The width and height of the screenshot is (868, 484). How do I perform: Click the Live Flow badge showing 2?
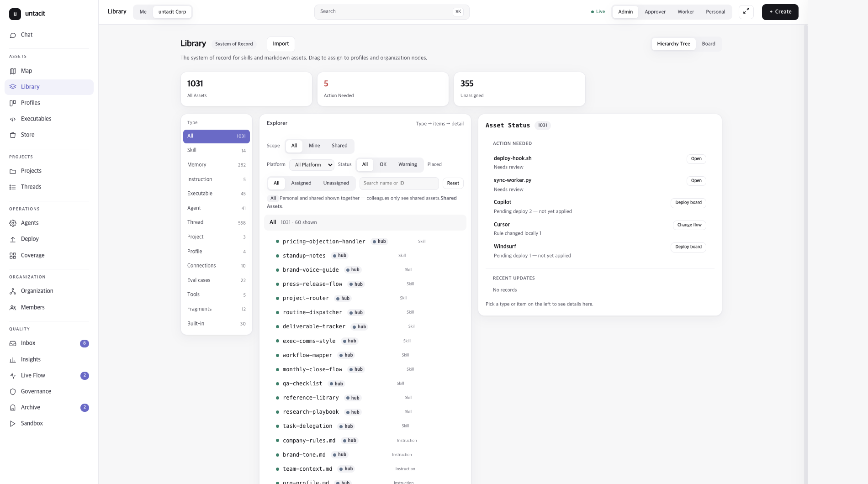(x=85, y=376)
